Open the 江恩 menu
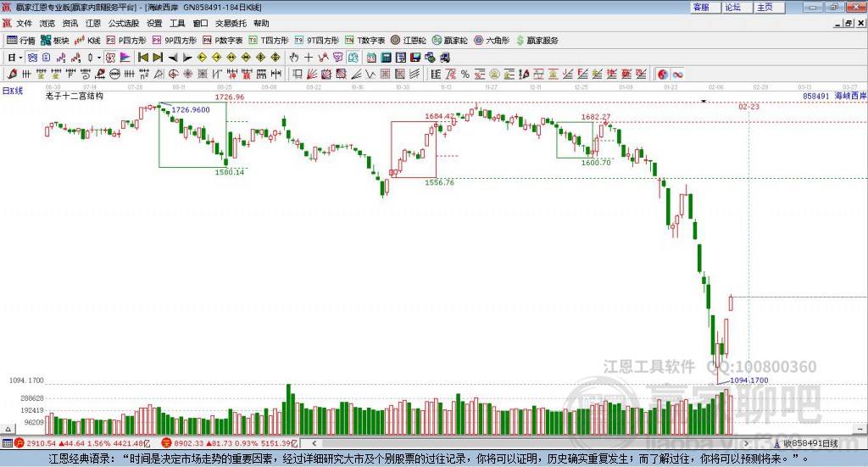The image size is (868, 467). click(x=93, y=23)
